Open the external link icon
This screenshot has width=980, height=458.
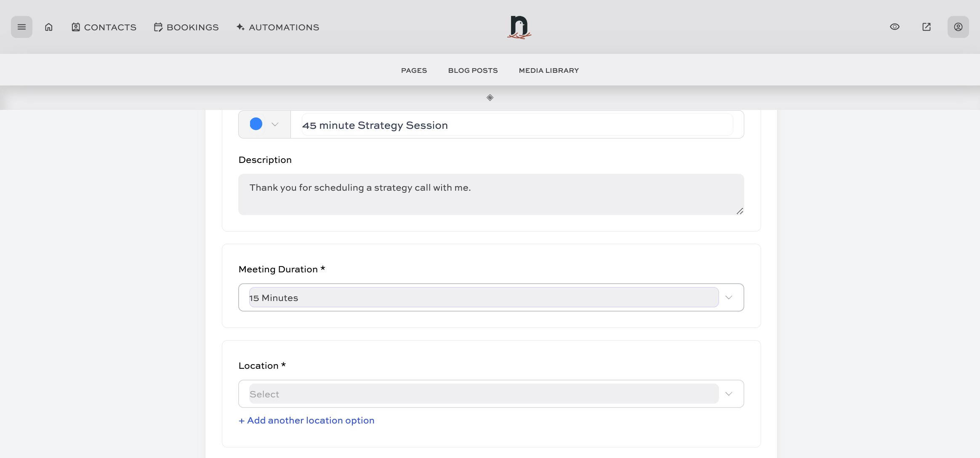tap(926, 27)
